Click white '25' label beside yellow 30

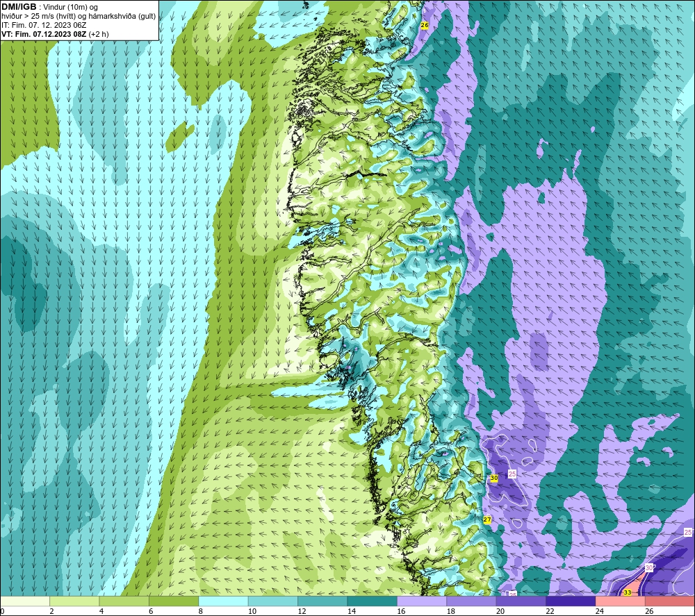pyautogui.click(x=512, y=474)
